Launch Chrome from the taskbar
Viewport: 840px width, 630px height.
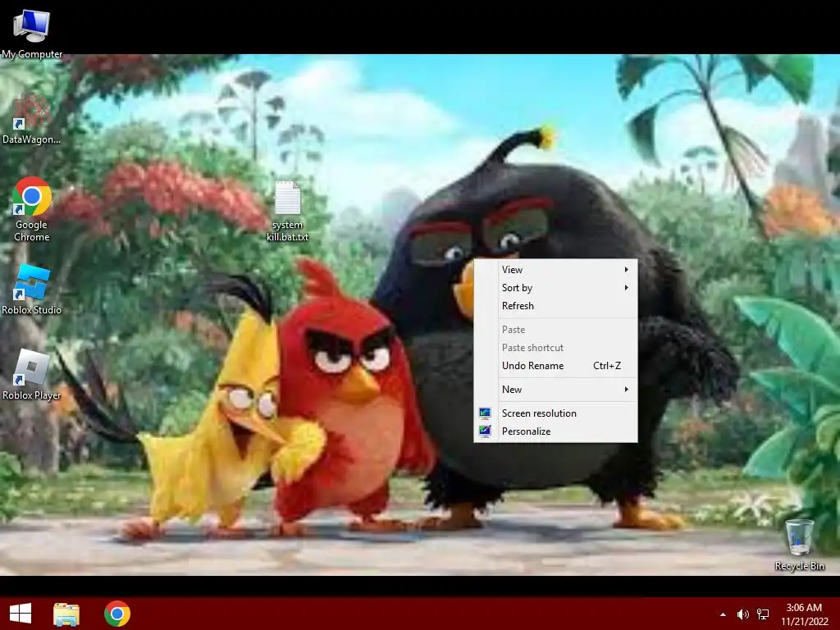(x=117, y=614)
